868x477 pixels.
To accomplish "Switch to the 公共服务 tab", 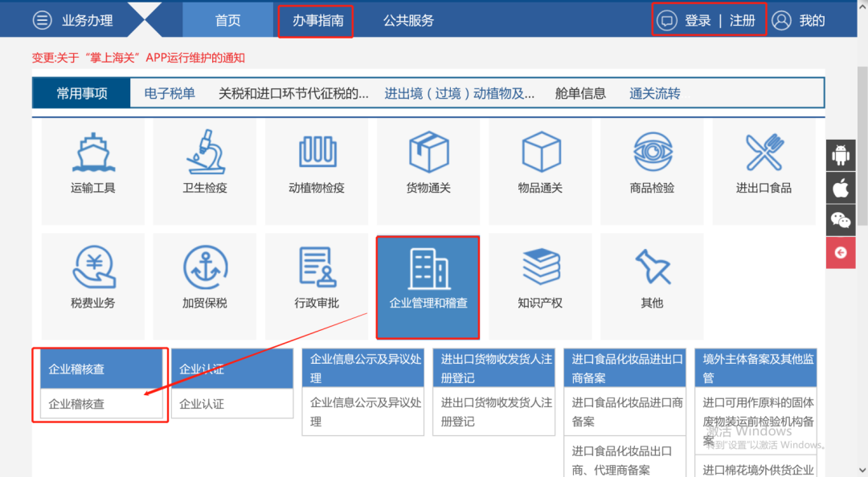I will 407,20.
